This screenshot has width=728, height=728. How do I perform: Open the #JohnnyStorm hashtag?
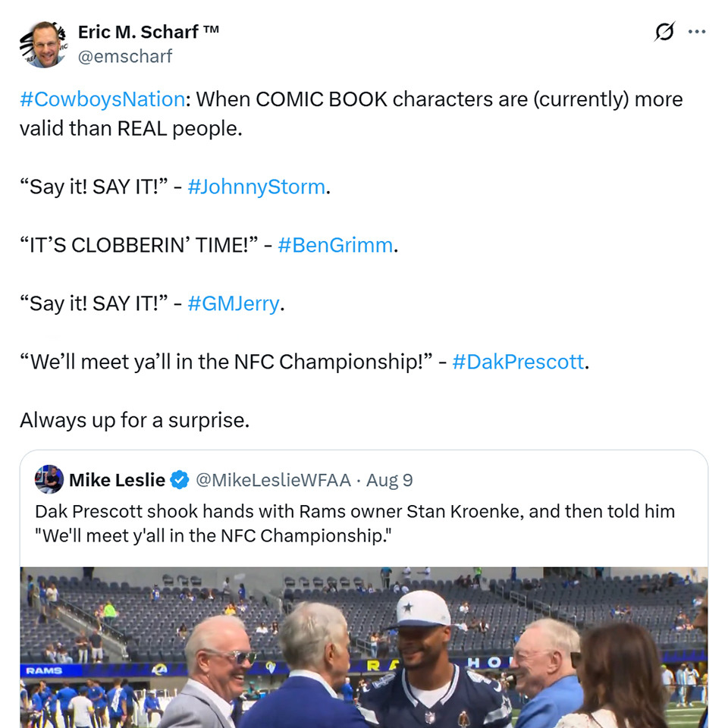256,187
